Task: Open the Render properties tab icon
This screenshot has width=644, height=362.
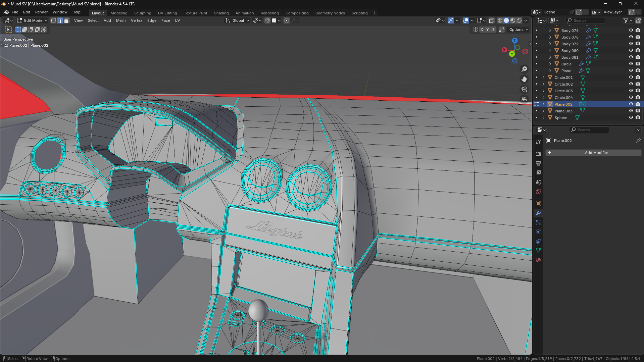Action: tap(538, 154)
